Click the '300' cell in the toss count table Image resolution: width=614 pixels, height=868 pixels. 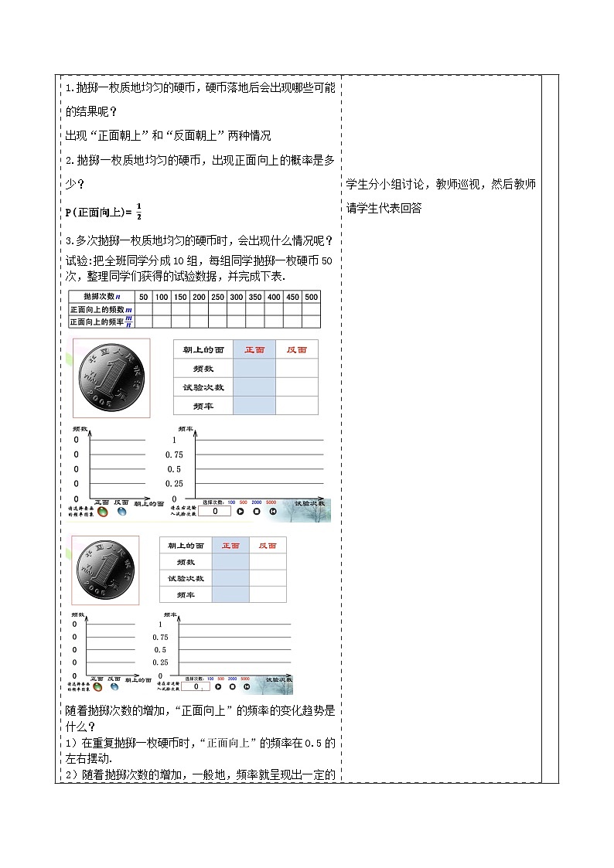click(x=237, y=297)
